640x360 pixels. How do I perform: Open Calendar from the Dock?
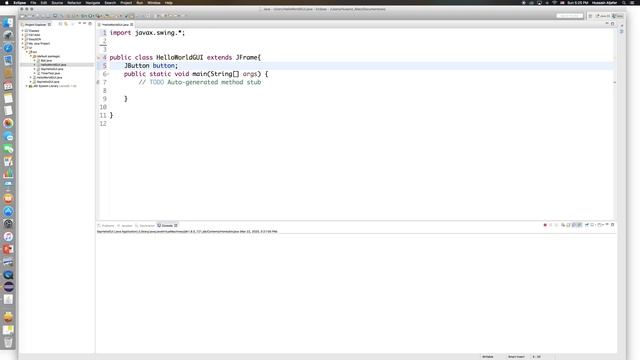[8, 86]
